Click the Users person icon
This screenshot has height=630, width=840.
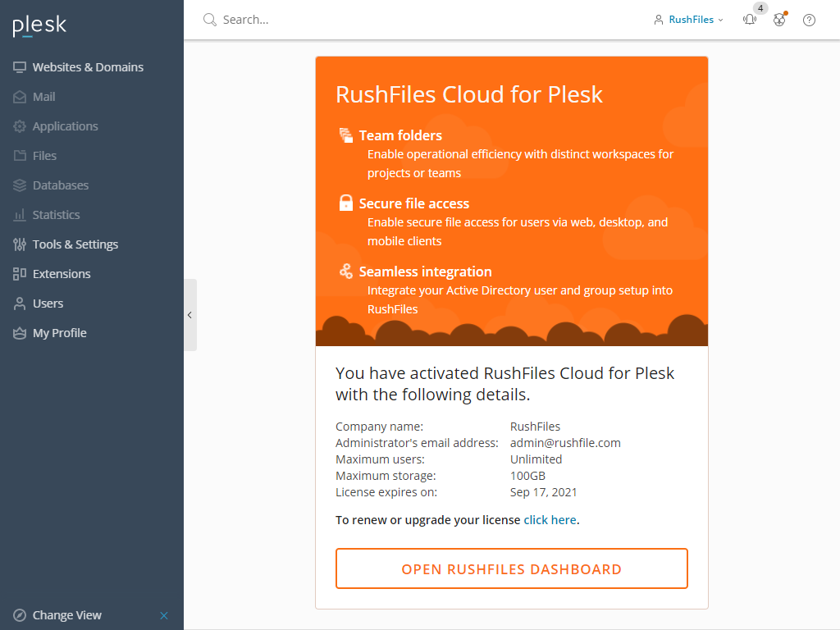point(20,304)
